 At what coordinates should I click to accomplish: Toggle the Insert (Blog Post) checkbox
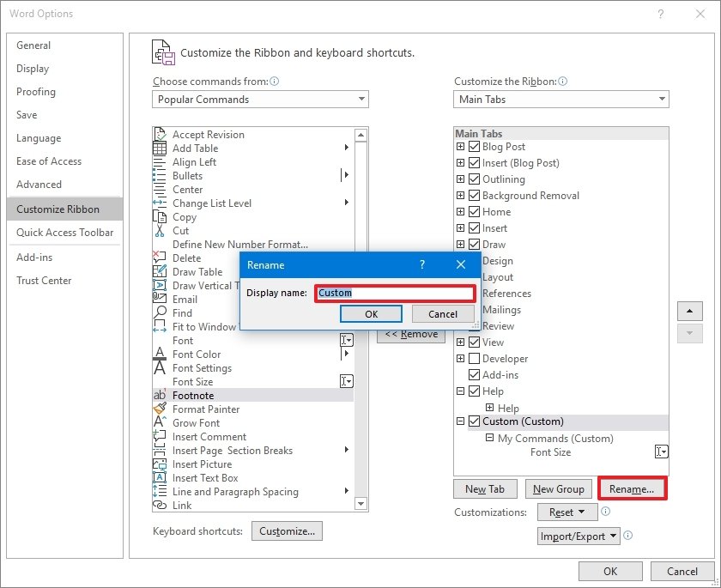tap(474, 163)
